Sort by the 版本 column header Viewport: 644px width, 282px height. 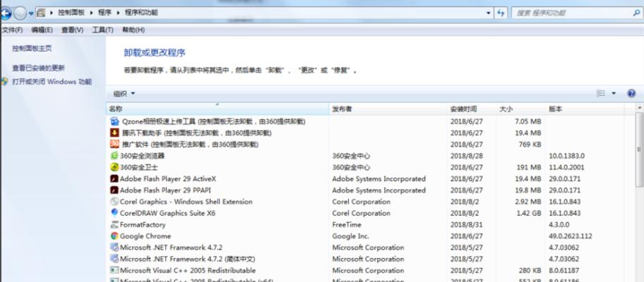[585, 109]
